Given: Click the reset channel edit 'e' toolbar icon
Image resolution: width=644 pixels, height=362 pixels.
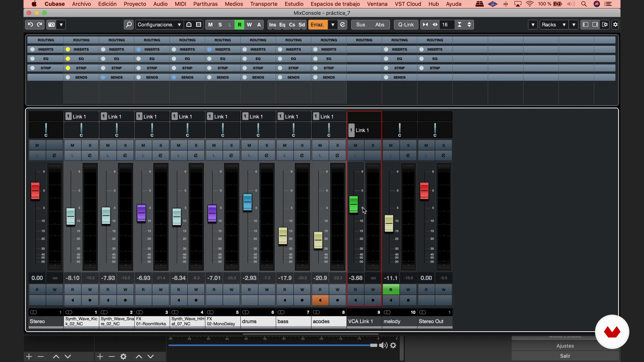Looking at the screenshot, I should point(342,24).
